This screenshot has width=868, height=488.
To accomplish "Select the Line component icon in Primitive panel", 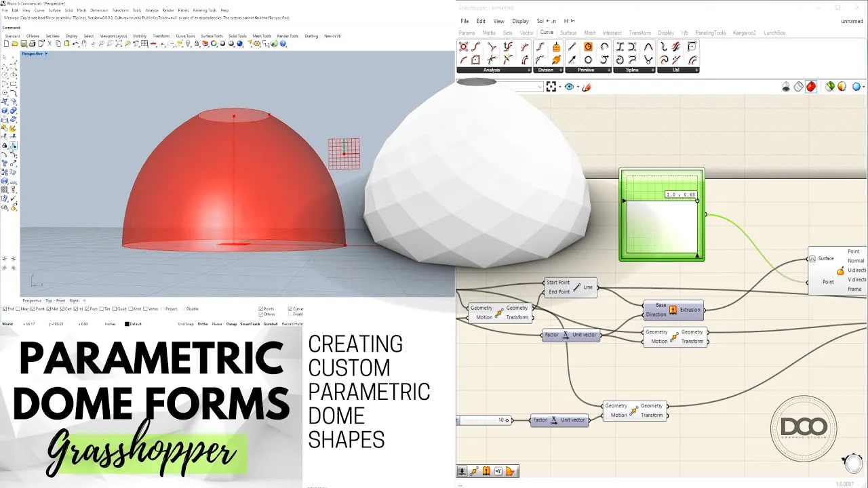I will (x=572, y=47).
